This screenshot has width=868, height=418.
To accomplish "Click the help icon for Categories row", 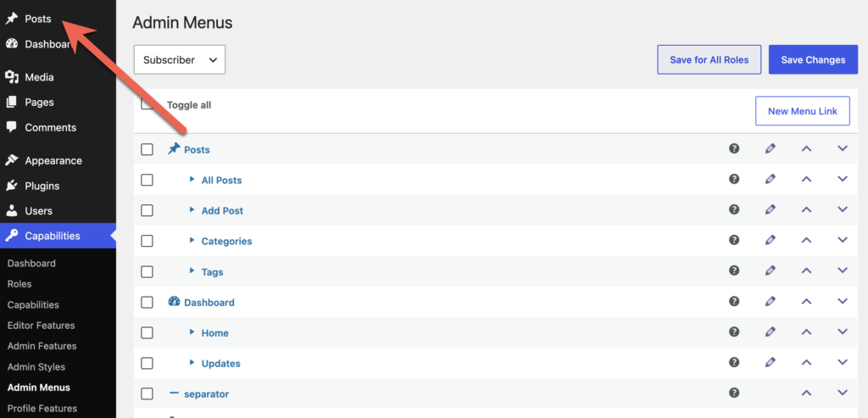I will [734, 240].
